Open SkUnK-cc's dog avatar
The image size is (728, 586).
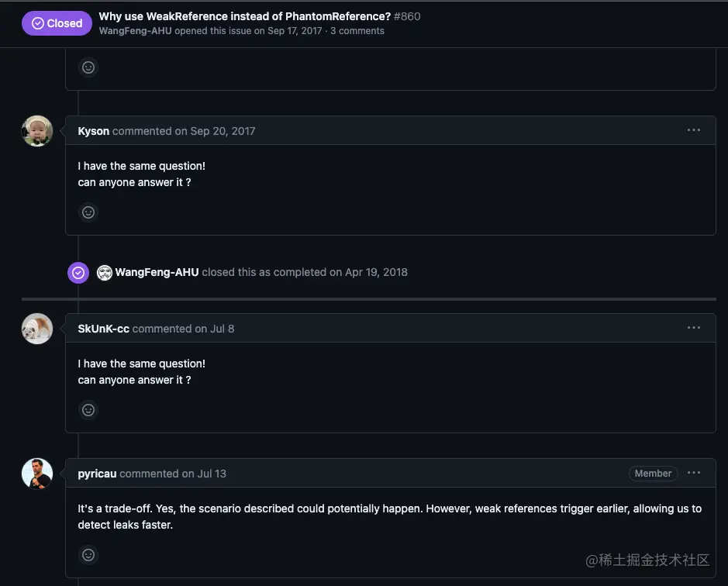pos(37,329)
